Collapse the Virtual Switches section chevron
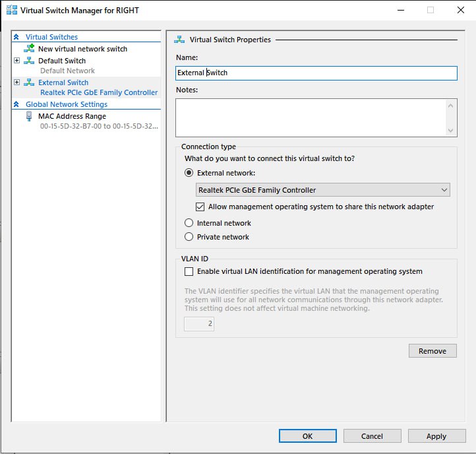The height and width of the screenshot is (454, 476). point(17,38)
